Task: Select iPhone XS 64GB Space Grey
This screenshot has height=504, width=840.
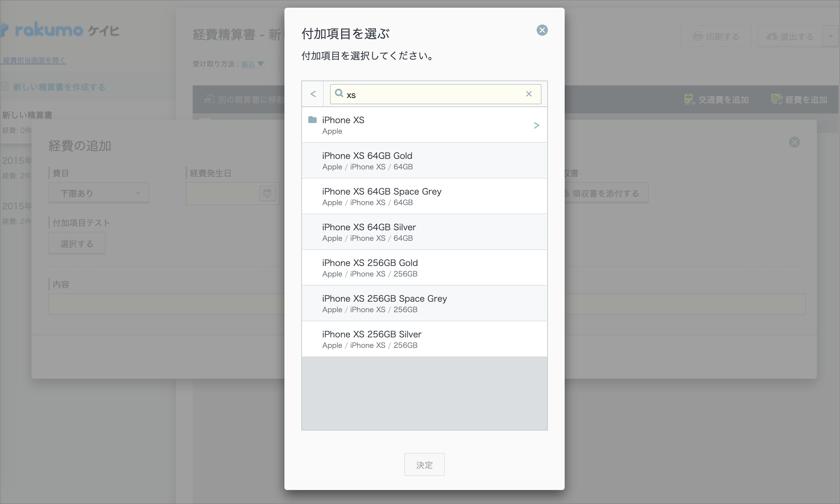Action: click(424, 196)
